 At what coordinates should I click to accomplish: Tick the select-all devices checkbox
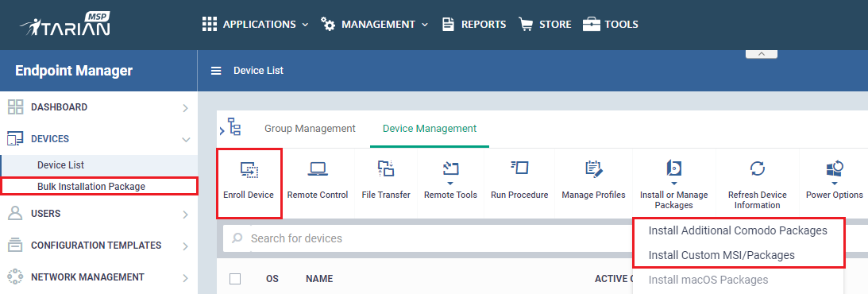[235, 278]
